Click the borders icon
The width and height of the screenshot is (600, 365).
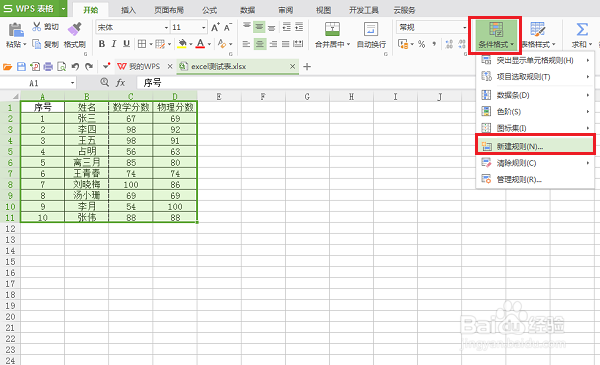point(142,44)
